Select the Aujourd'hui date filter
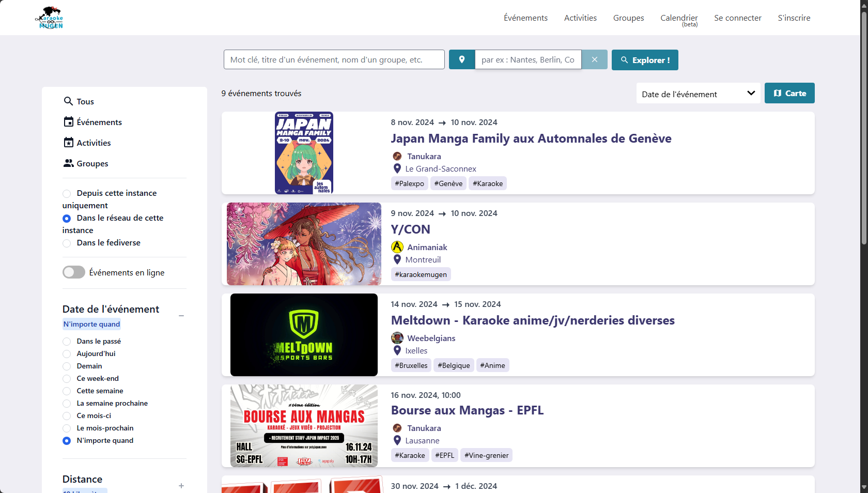 (67, 354)
